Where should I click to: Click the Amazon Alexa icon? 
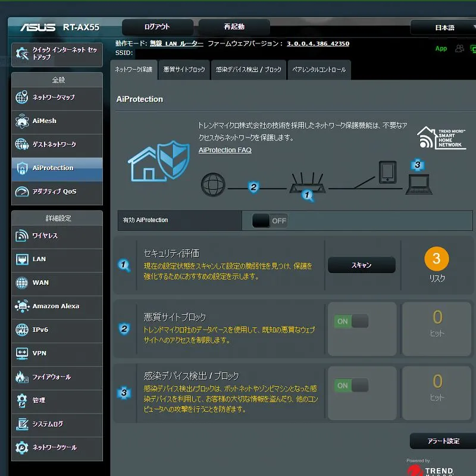point(22,306)
